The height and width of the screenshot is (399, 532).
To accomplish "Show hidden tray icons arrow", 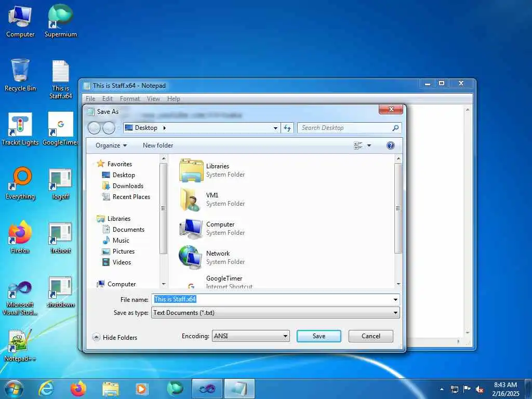I will point(442,389).
